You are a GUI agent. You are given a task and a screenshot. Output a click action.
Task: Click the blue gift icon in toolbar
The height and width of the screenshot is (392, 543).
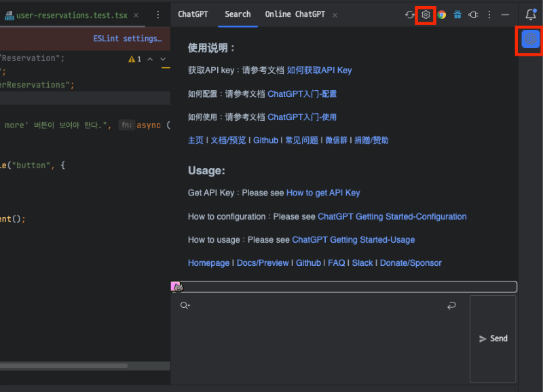click(x=457, y=14)
